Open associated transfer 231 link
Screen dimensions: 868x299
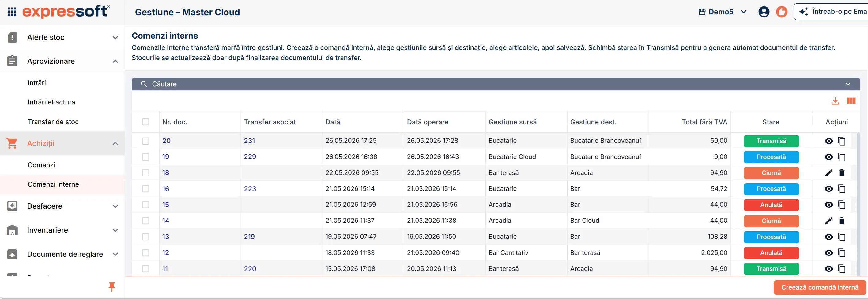click(249, 141)
